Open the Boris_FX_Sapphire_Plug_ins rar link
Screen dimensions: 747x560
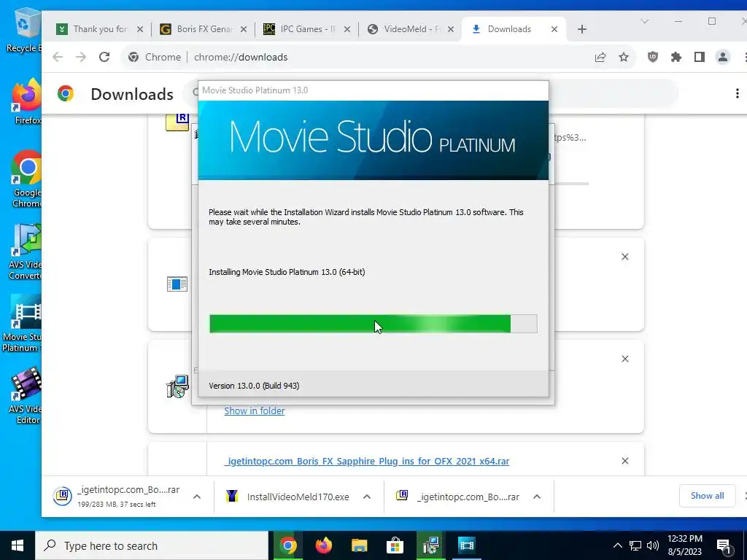[x=367, y=461]
